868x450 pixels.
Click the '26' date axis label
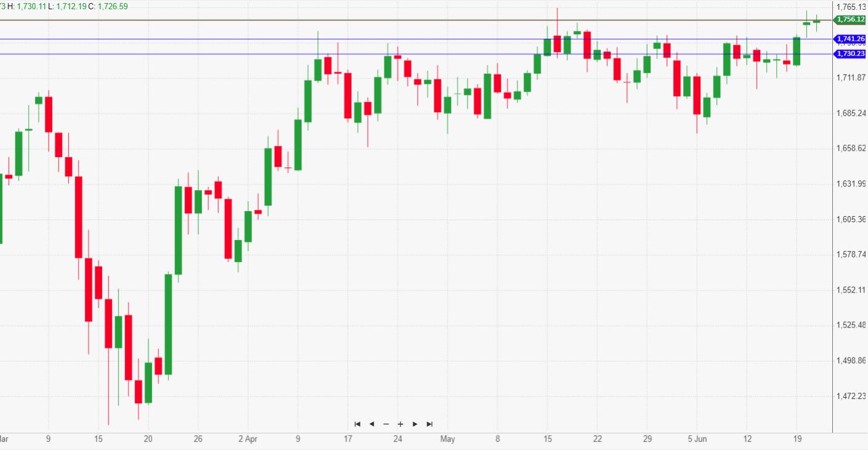pos(198,440)
